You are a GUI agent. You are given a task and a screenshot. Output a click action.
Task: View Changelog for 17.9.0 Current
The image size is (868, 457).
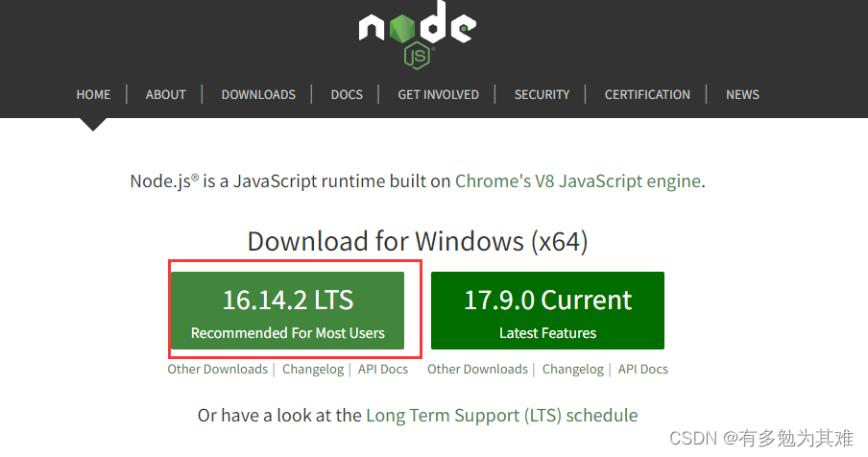coord(573,369)
